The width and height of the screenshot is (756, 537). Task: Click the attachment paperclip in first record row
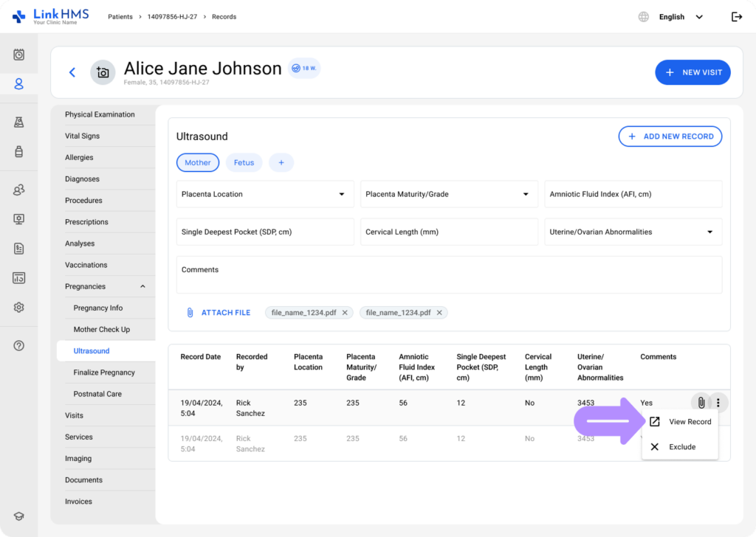[x=701, y=403]
